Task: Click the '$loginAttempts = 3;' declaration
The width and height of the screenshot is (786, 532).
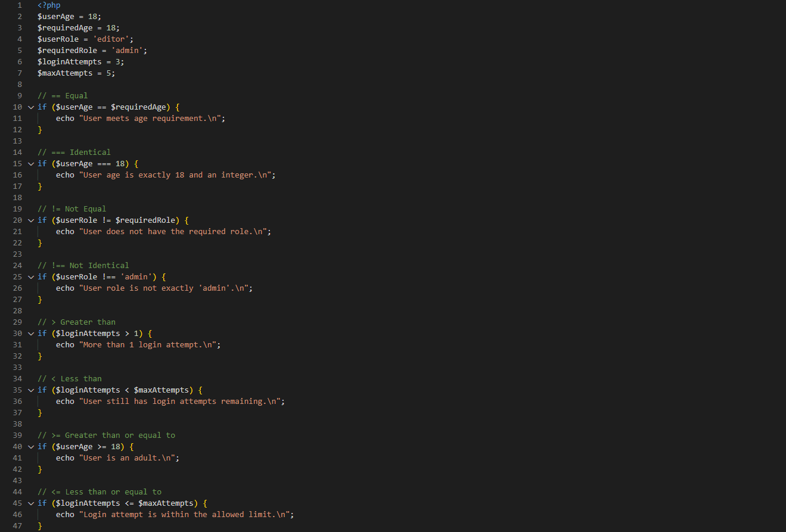Action: click(x=81, y=62)
